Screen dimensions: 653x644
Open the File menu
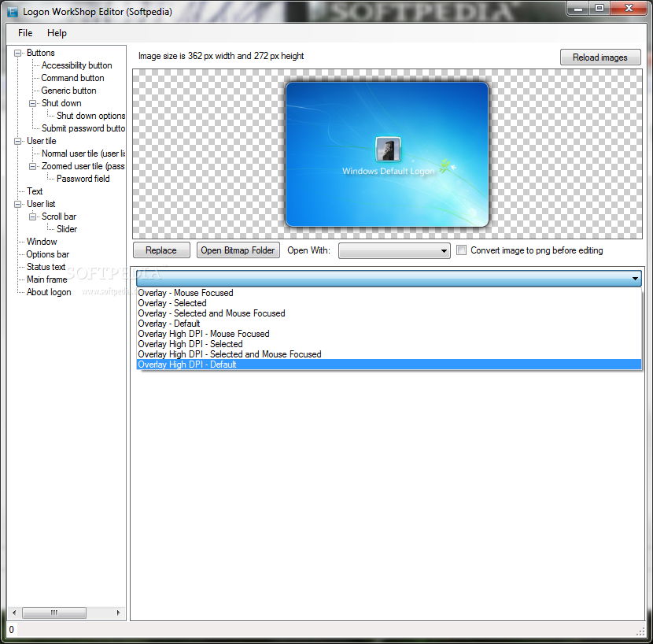[x=25, y=33]
